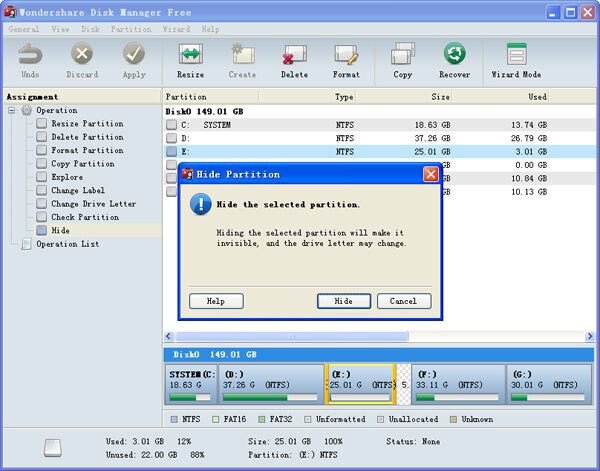The height and width of the screenshot is (471, 600).
Task: Click the Recover partition icon
Action: [x=455, y=53]
